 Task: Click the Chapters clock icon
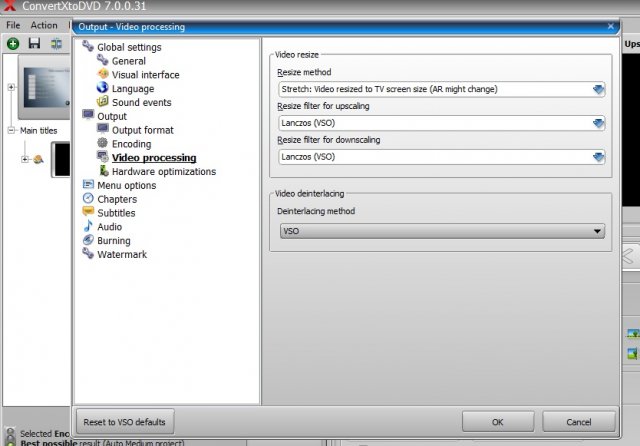[x=89, y=199]
